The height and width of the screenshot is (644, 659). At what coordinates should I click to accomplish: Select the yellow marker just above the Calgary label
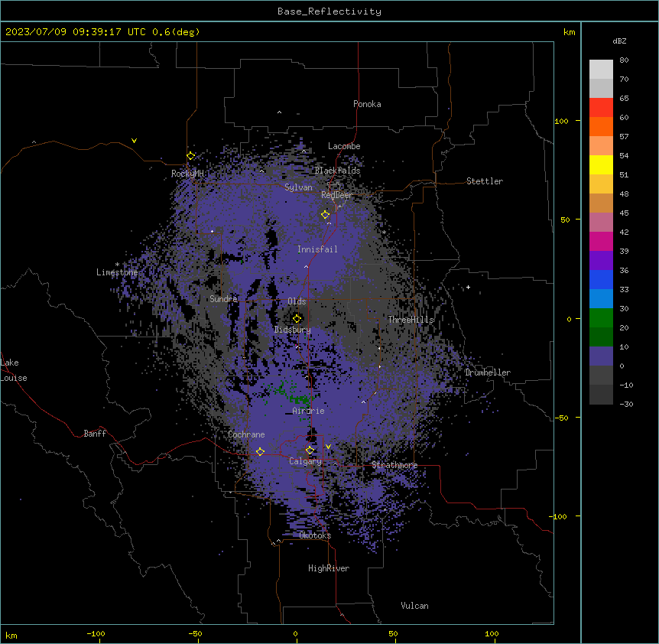310,450
